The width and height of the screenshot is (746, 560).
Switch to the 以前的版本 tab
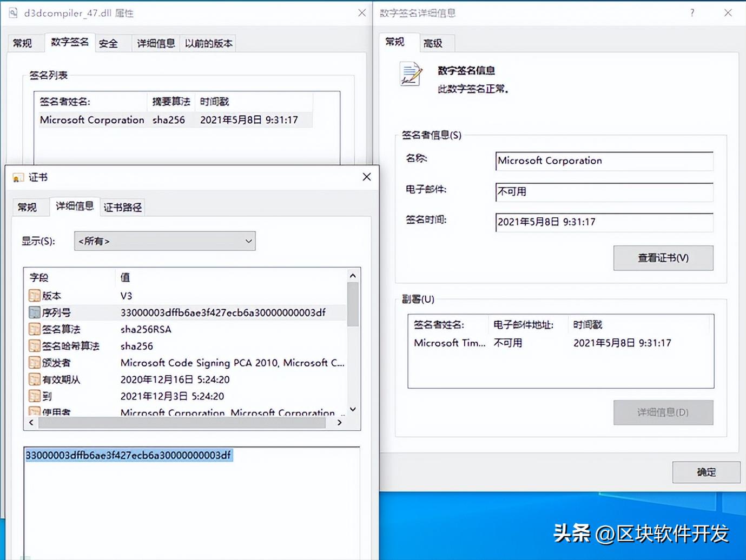tap(208, 43)
